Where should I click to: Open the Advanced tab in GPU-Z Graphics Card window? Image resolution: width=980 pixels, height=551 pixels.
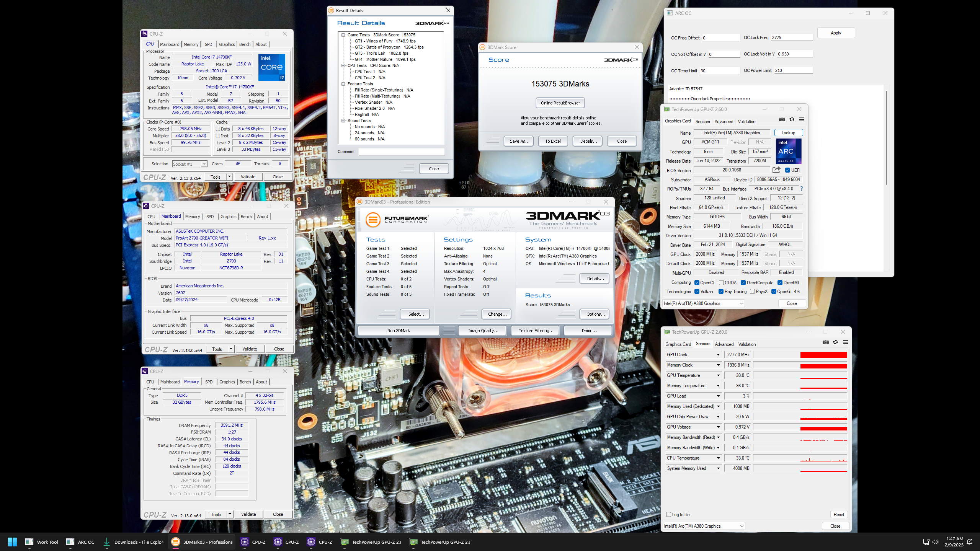(724, 122)
